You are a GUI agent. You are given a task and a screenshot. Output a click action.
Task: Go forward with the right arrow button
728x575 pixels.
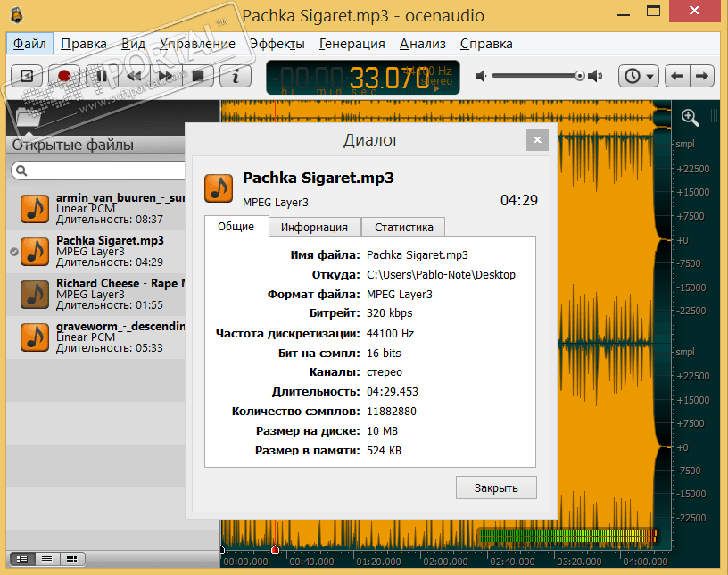pos(702,76)
